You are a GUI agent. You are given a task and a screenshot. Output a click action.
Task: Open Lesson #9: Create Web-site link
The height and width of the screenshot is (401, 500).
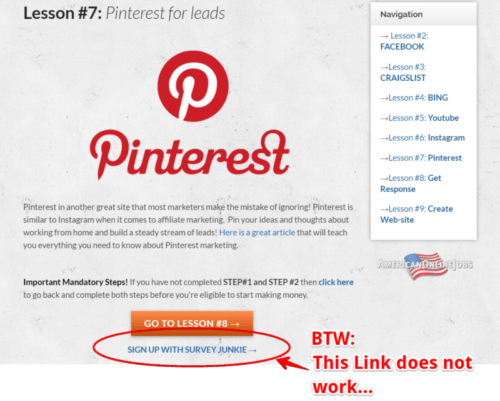click(x=417, y=214)
